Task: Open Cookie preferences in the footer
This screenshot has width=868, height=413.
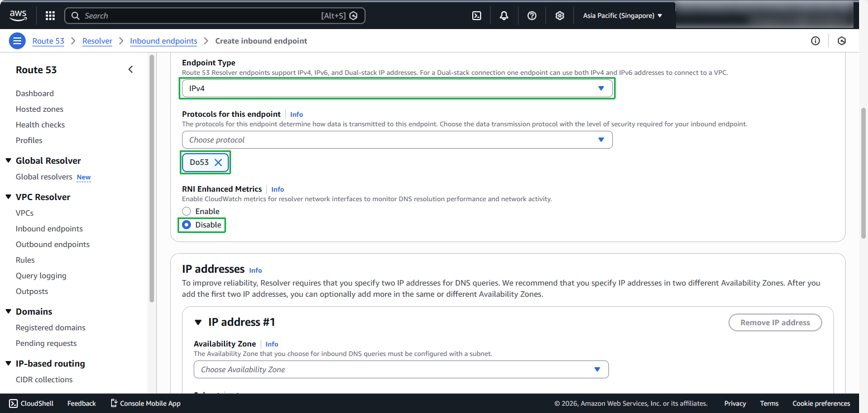Action: (x=821, y=403)
